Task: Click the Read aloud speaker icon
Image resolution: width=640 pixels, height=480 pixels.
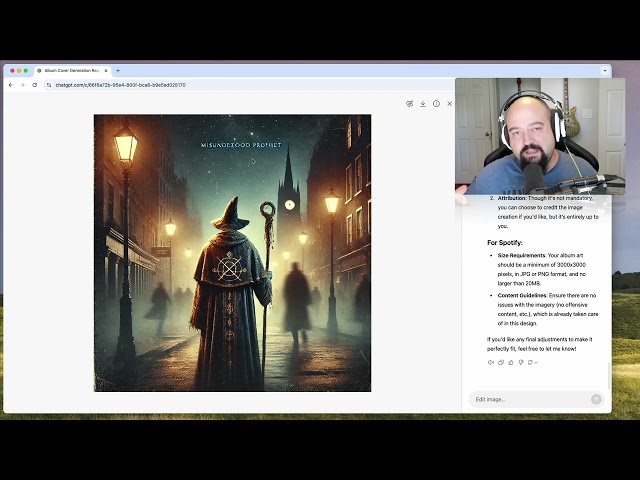Action: click(491, 362)
